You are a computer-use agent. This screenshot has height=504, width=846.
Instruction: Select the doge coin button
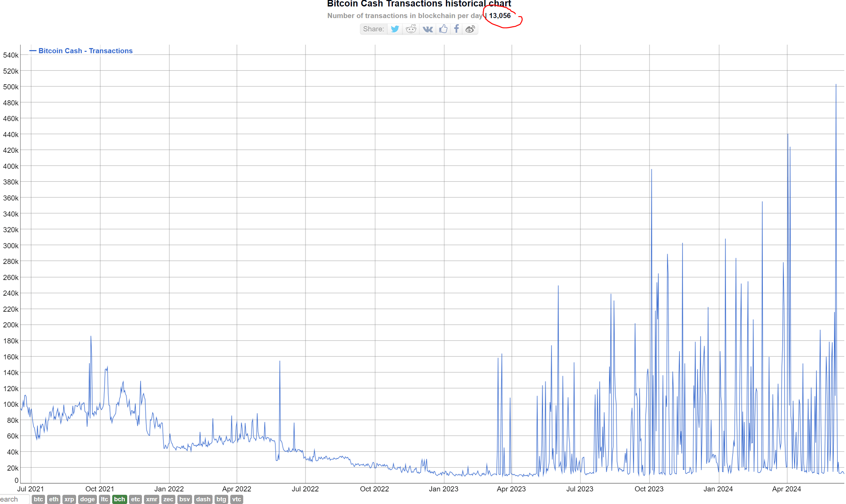87,499
